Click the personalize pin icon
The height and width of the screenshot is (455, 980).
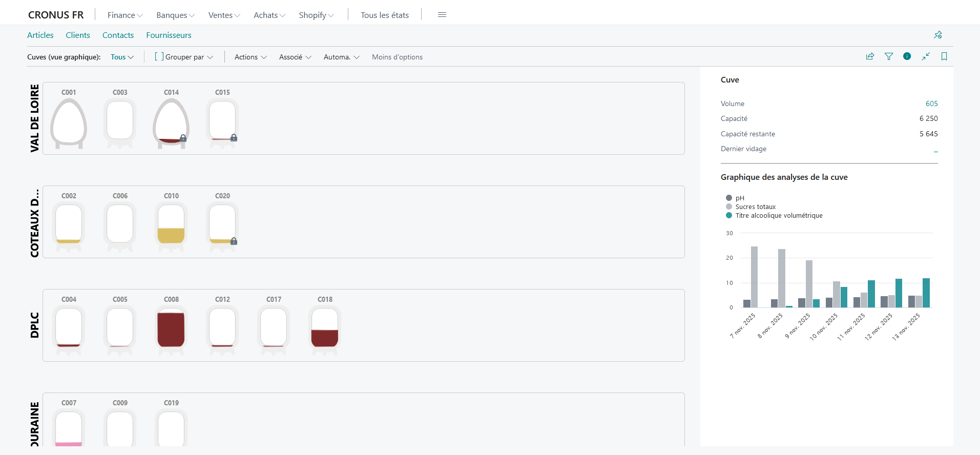(938, 35)
